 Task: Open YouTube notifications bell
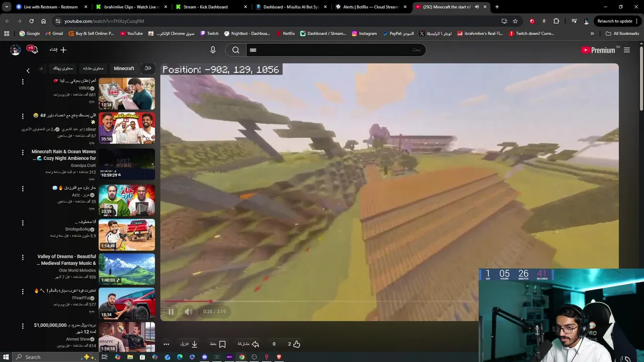(34, 50)
